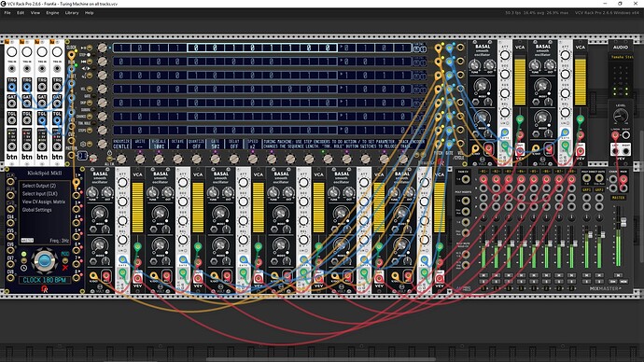
Task: Click the channel 1 pan knob on MixMaster
Action: point(483,217)
